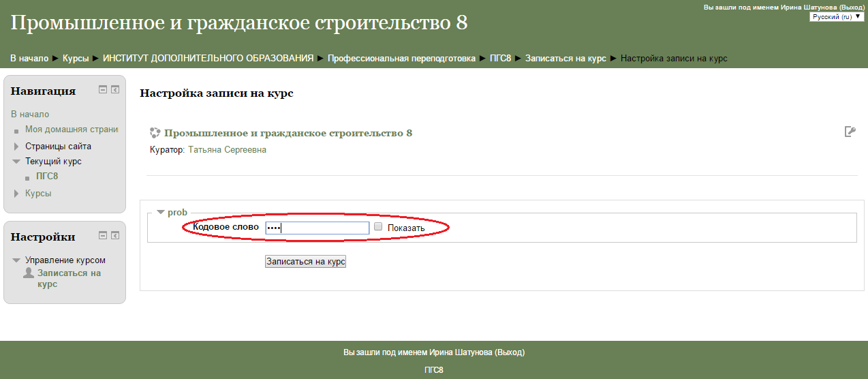Expand the Курсы node in navigation
Viewport: 868px width, 379px height.
click(16, 194)
